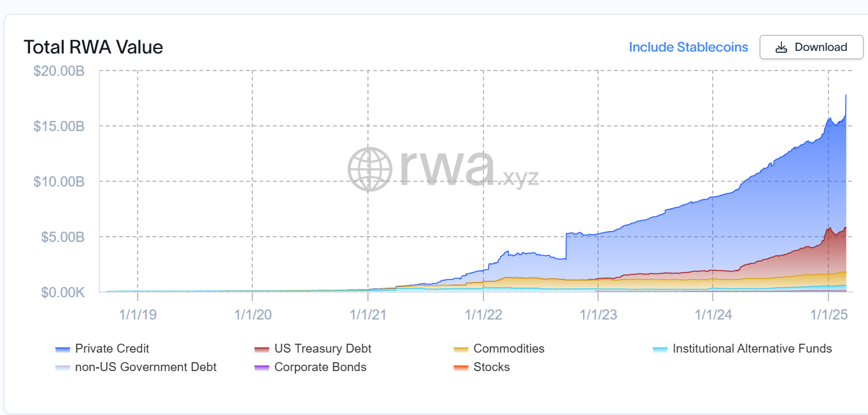
Task: Toggle US Treasury Debt legend series
Action: click(322, 348)
